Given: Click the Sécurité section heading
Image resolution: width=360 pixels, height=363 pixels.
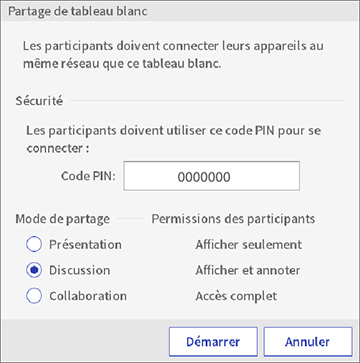Looking at the screenshot, I should (x=39, y=101).
